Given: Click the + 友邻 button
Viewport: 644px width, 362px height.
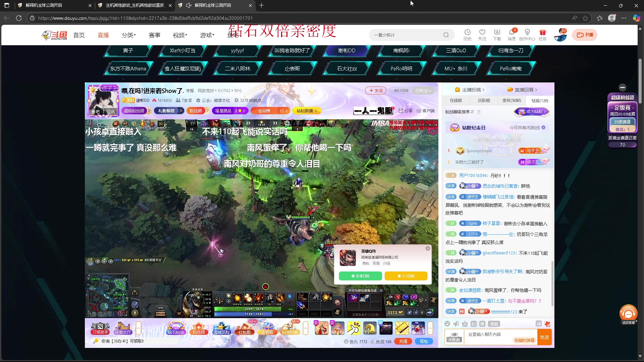Looking at the screenshot, I should click(x=376, y=90).
